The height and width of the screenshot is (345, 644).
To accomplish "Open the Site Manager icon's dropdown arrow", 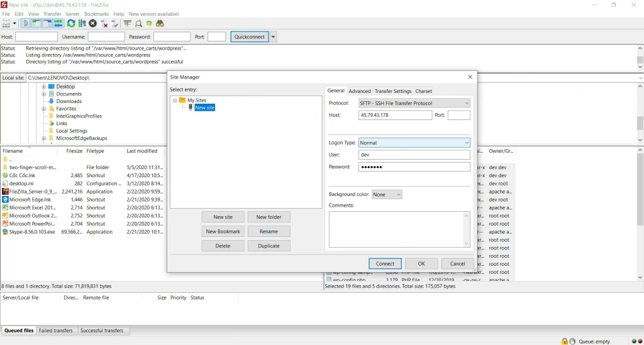I will 14,23.
